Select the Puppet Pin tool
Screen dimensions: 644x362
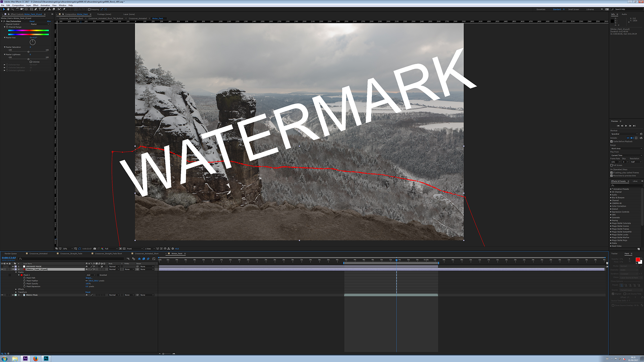coord(63,9)
